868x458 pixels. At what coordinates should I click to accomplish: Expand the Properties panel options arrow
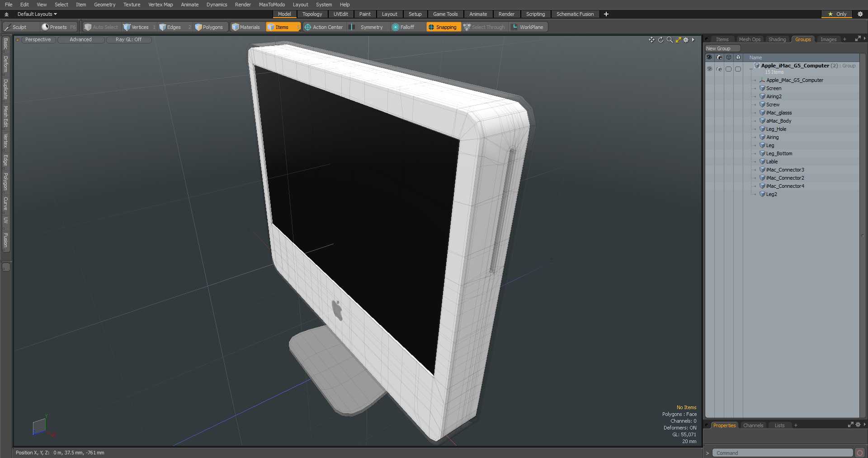[864, 425]
